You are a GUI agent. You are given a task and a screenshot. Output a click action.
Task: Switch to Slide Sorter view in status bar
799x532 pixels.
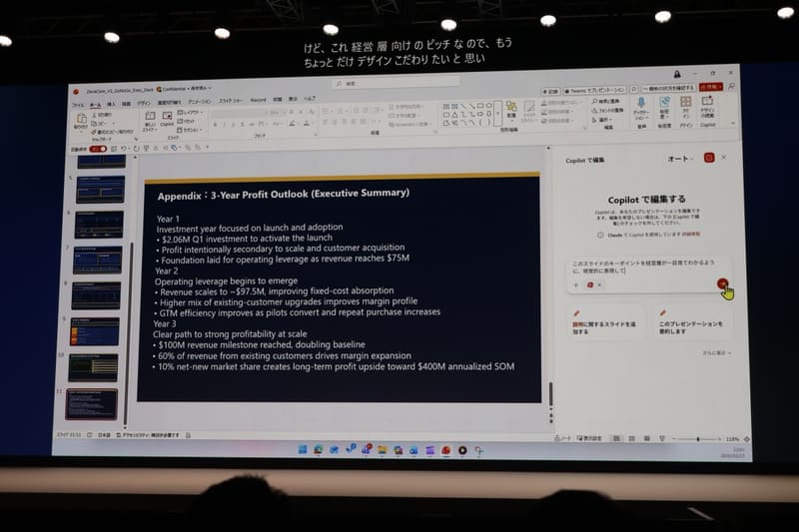[x=632, y=438]
